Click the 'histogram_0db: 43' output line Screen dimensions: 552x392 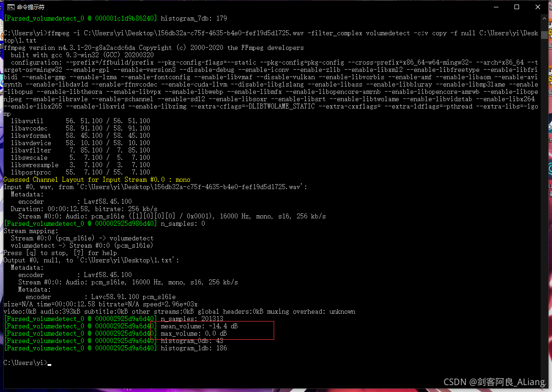[x=114, y=341]
